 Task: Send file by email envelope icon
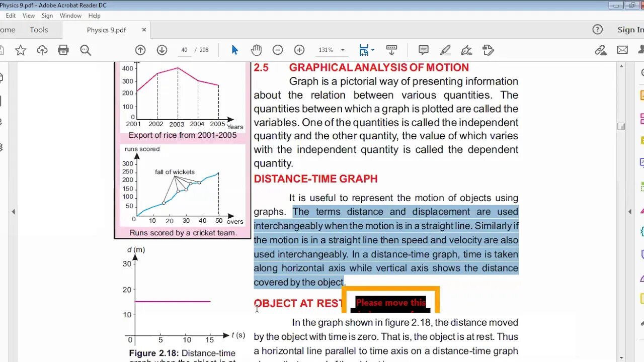(x=622, y=50)
